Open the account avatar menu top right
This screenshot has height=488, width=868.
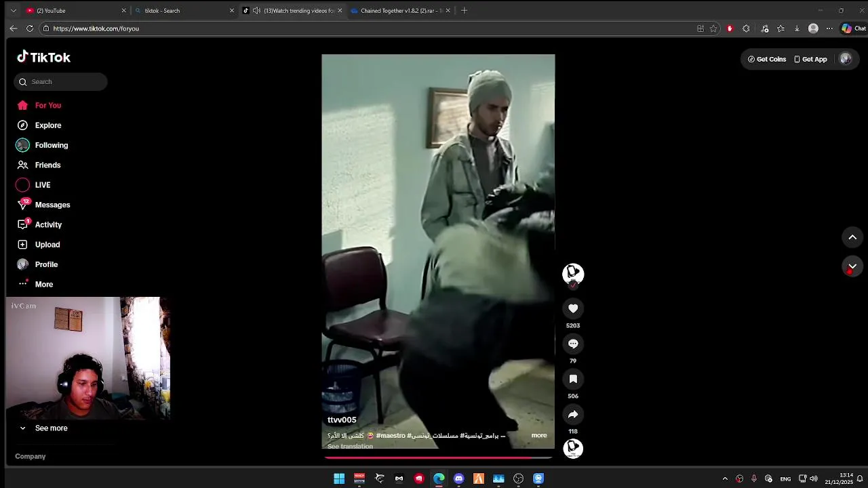click(x=846, y=59)
